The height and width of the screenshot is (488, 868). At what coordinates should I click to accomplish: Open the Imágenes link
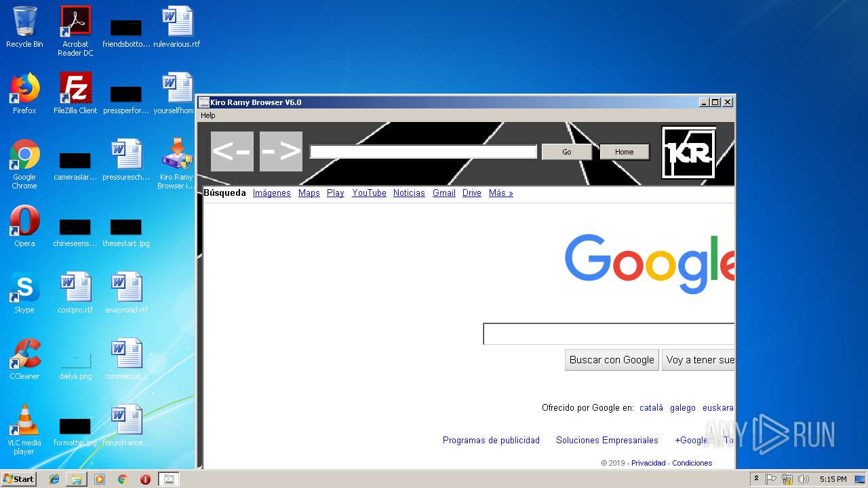(271, 193)
